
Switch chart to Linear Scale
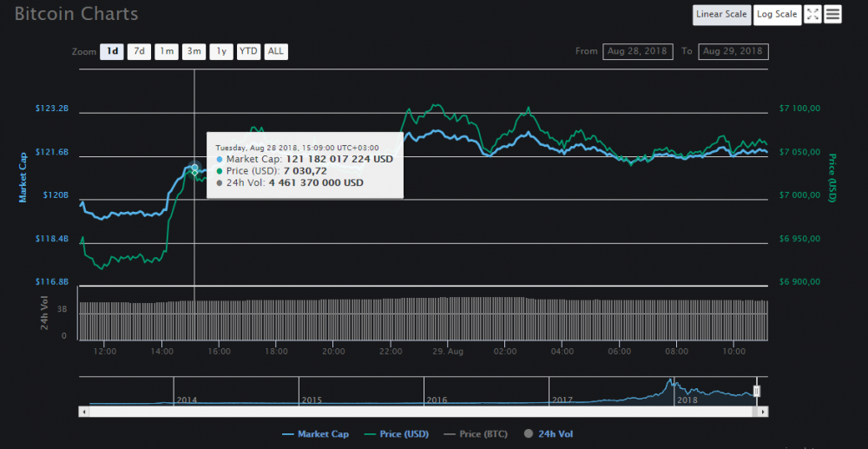720,15
